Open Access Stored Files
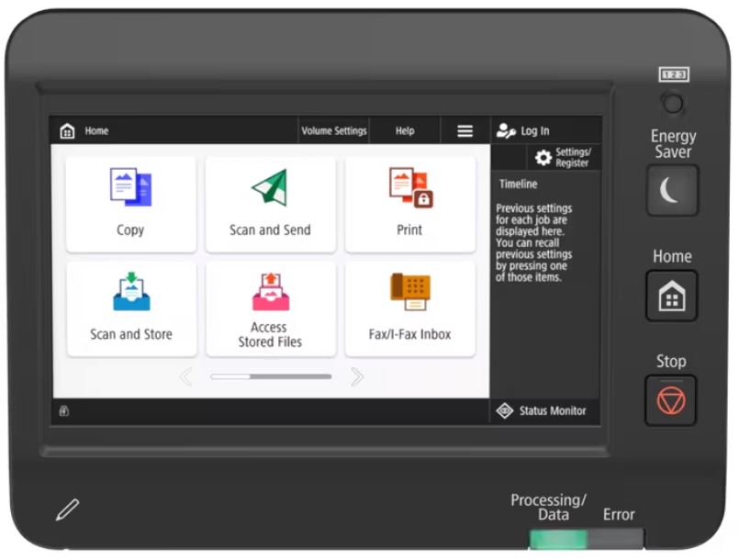Image resolution: width=739 pixels, height=560 pixels. [270, 308]
